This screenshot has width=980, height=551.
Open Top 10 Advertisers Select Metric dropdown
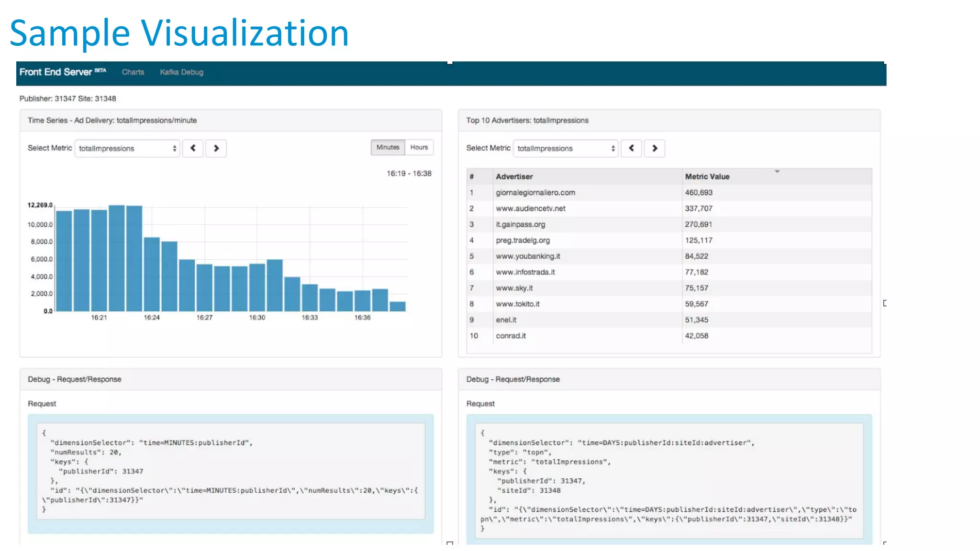566,148
